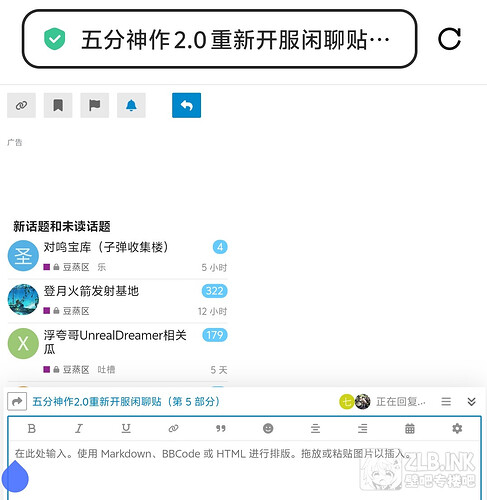Right align the text
Screen dimensions: 487x500
363,429
